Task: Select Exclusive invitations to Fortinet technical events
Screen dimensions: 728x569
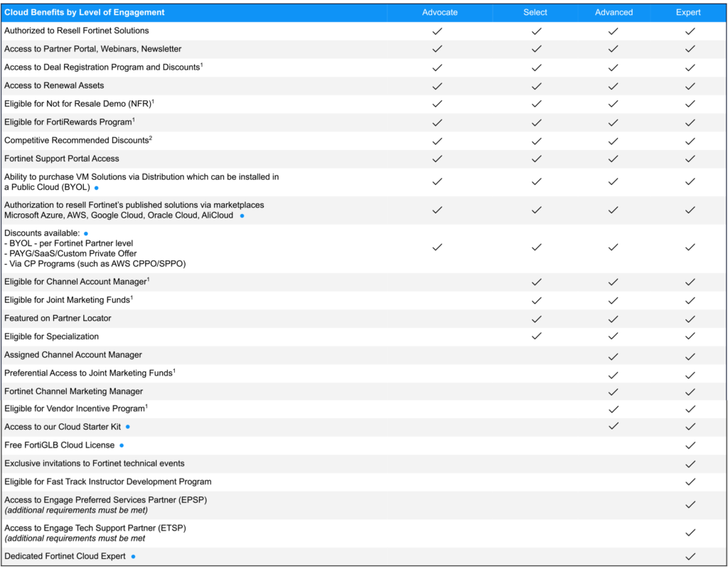Action: [95, 464]
